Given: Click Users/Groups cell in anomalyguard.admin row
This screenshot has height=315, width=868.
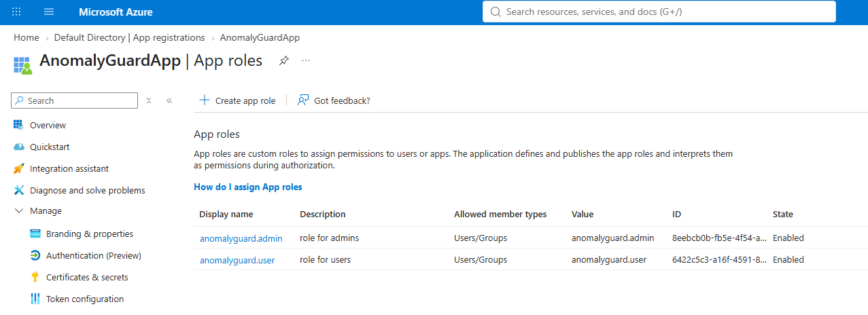Looking at the screenshot, I should click(x=481, y=238).
